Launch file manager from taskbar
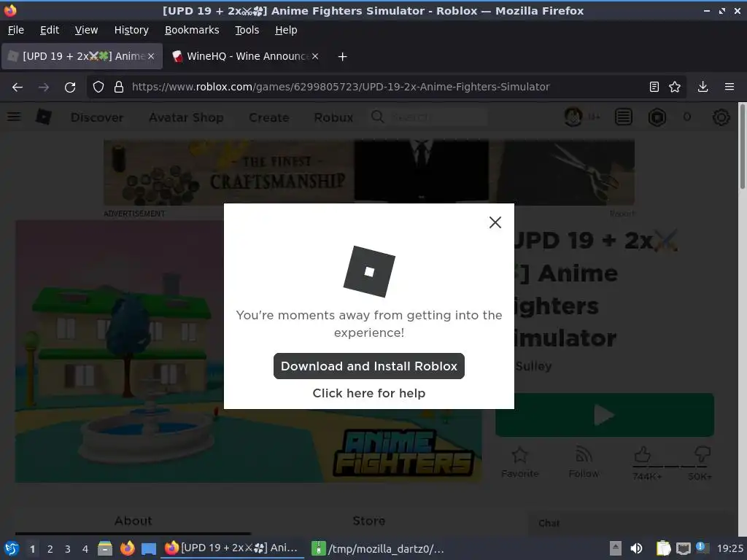 (x=105, y=548)
